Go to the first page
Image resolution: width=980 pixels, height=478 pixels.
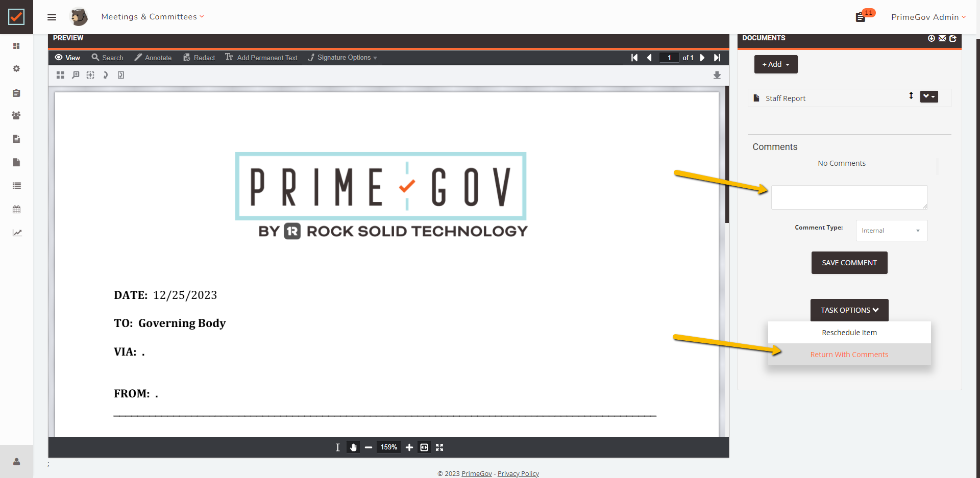pyautogui.click(x=634, y=58)
